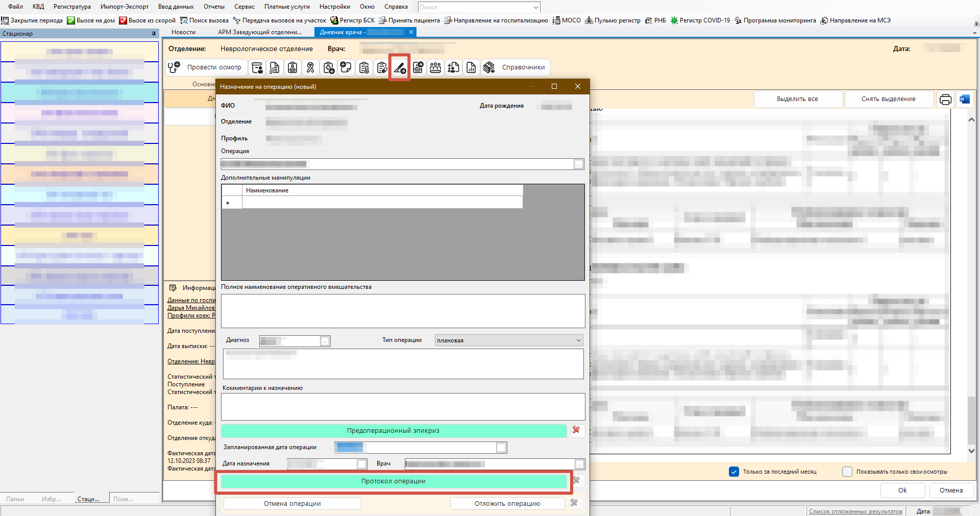Click the Предоперационный эпикриз button
Screen dimensions: 980x516
click(x=394, y=431)
